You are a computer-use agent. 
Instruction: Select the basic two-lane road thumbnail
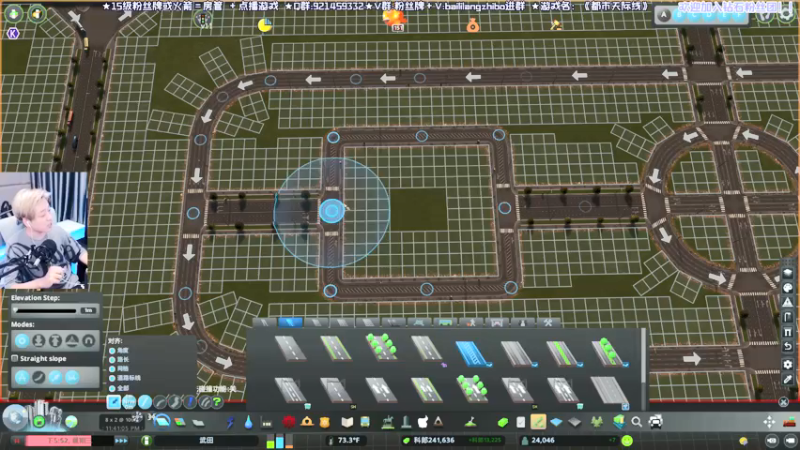pos(290,348)
